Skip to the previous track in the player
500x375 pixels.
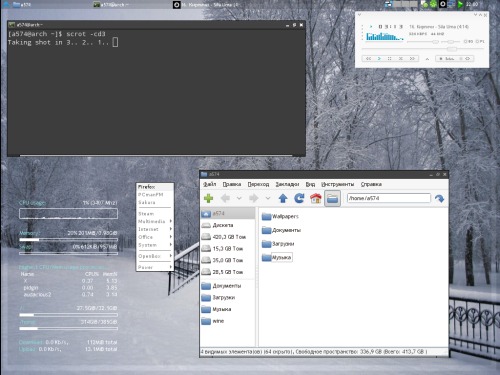(x=368, y=58)
